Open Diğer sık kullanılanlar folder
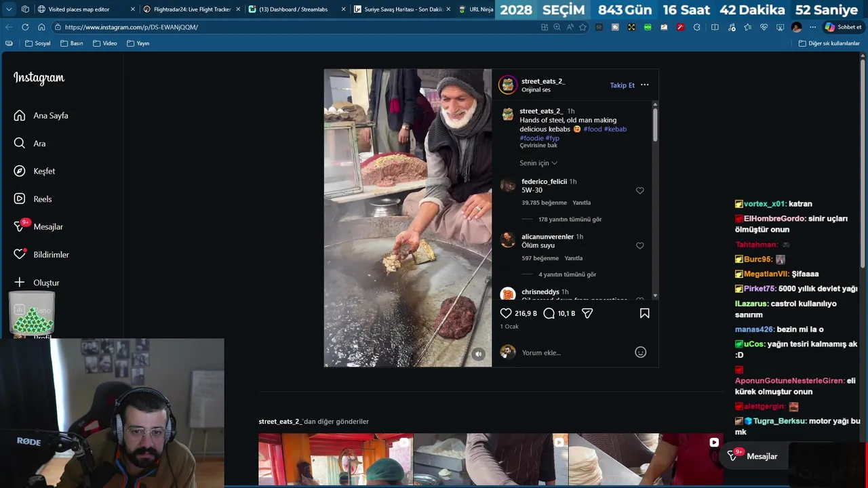The width and height of the screenshot is (868, 488). click(x=829, y=43)
